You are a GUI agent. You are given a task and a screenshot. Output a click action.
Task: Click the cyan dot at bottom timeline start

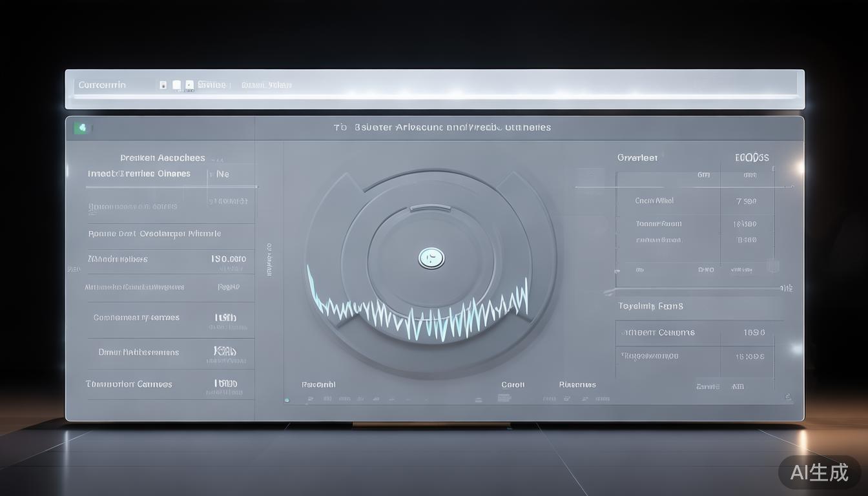pos(287,400)
